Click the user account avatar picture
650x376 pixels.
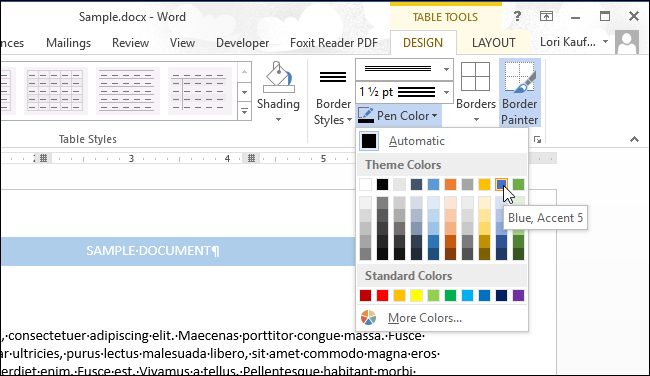coord(627,42)
